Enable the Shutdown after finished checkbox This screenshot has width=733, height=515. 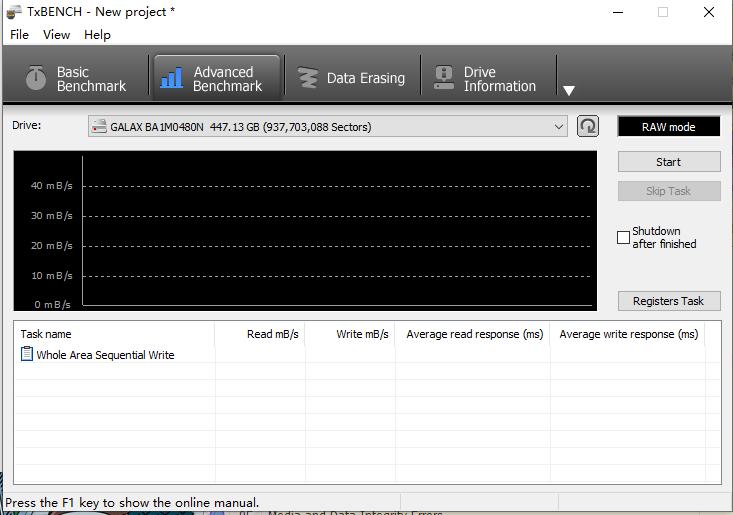point(624,237)
